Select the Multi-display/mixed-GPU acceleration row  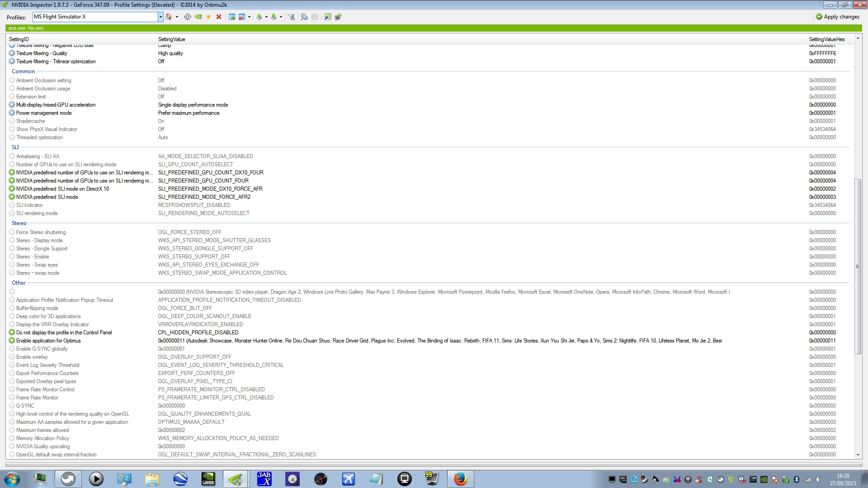click(x=428, y=105)
